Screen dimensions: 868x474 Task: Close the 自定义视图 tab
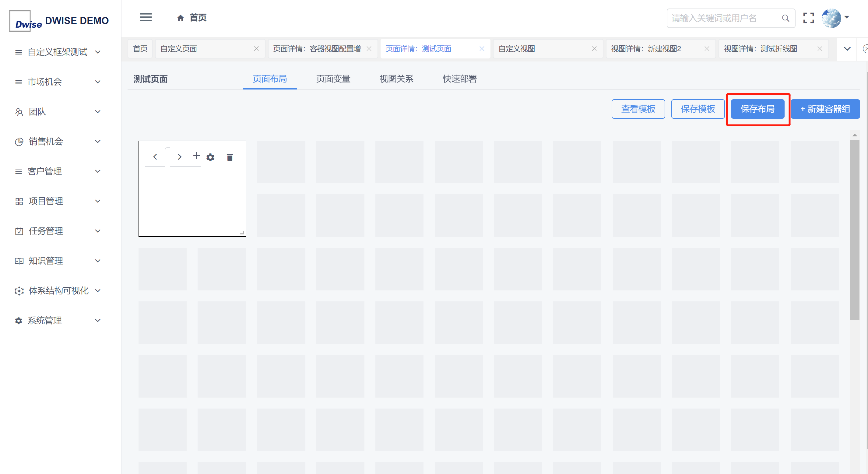(x=594, y=49)
